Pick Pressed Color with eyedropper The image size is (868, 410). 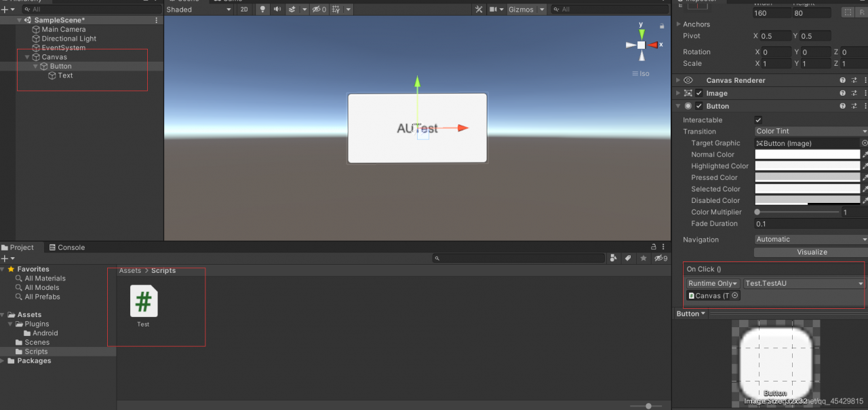pyautogui.click(x=865, y=178)
